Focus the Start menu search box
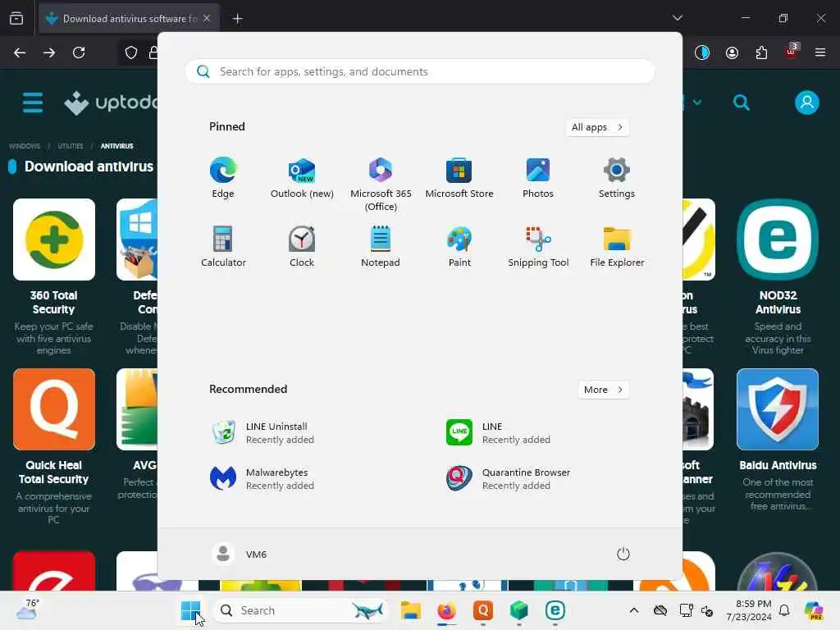 pyautogui.click(x=420, y=71)
